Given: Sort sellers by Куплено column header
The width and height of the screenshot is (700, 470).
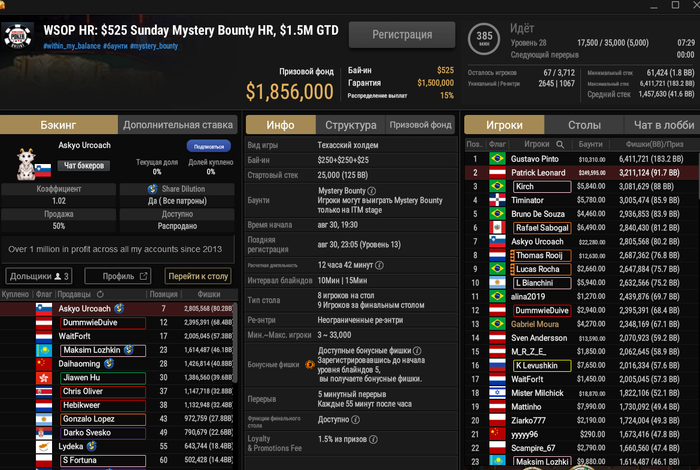Looking at the screenshot, I should tap(15, 294).
